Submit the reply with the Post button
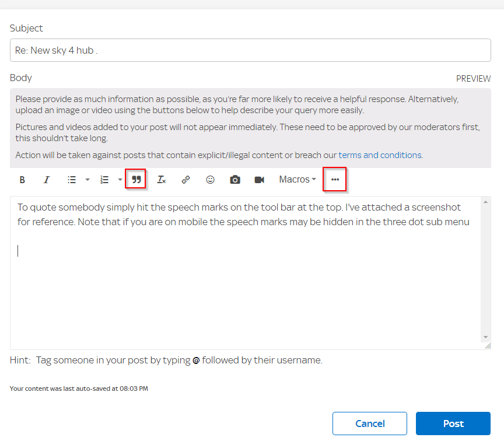The width and height of the screenshot is (504, 441). tap(453, 423)
